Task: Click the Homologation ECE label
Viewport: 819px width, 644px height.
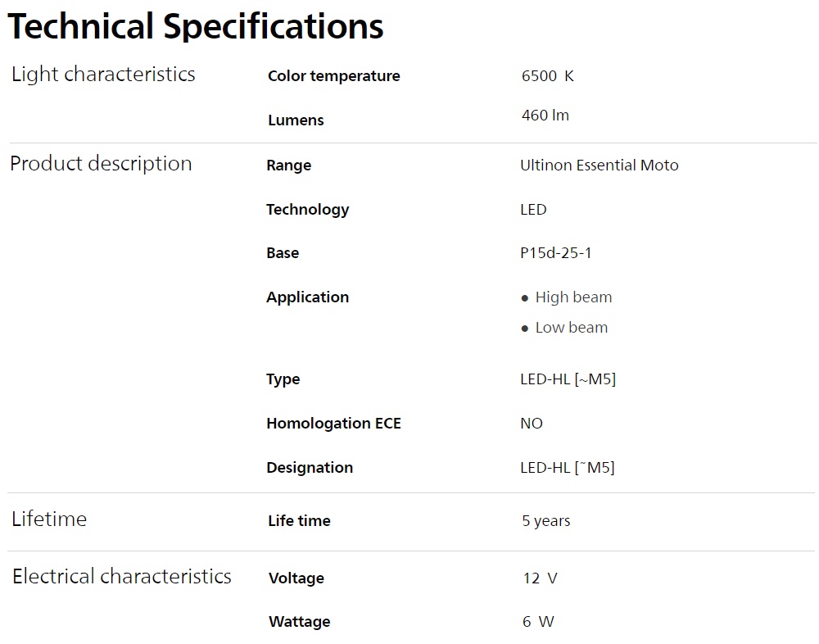Action: (334, 424)
